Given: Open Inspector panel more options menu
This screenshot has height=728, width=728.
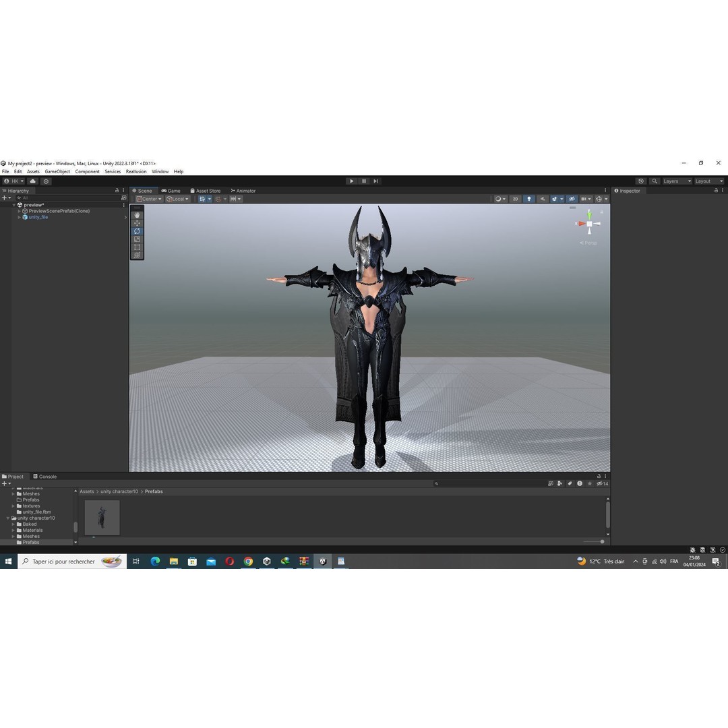Looking at the screenshot, I should coord(723,190).
